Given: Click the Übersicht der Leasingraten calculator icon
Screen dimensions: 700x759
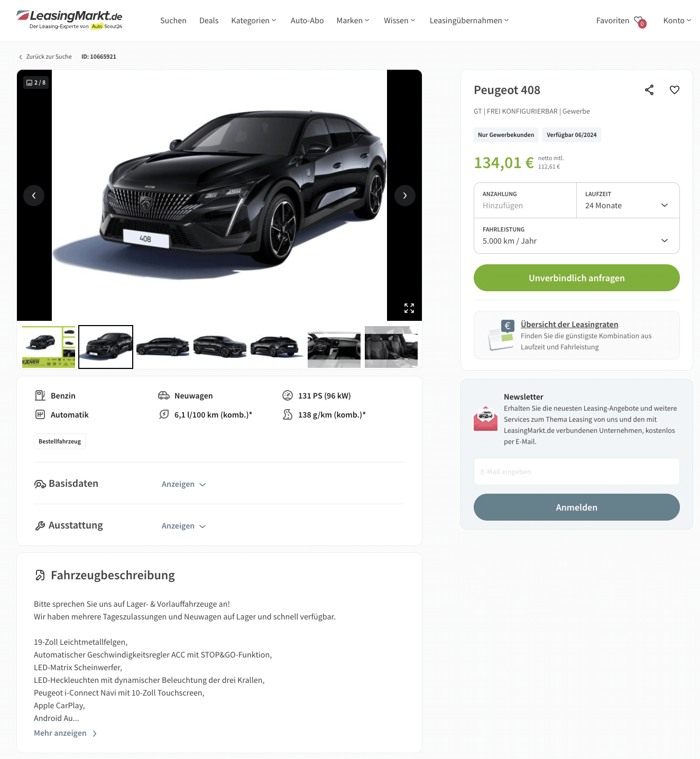Looking at the screenshot, I should [501, 335].
